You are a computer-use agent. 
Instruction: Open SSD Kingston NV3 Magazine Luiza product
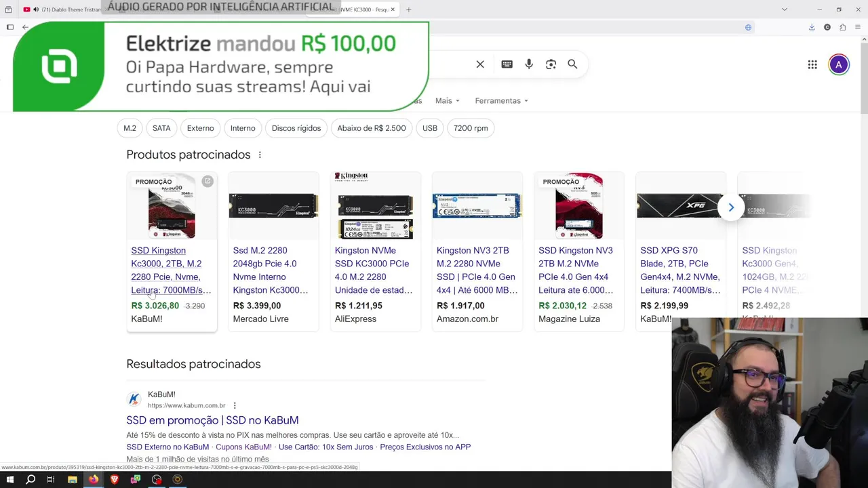(576, 270)
